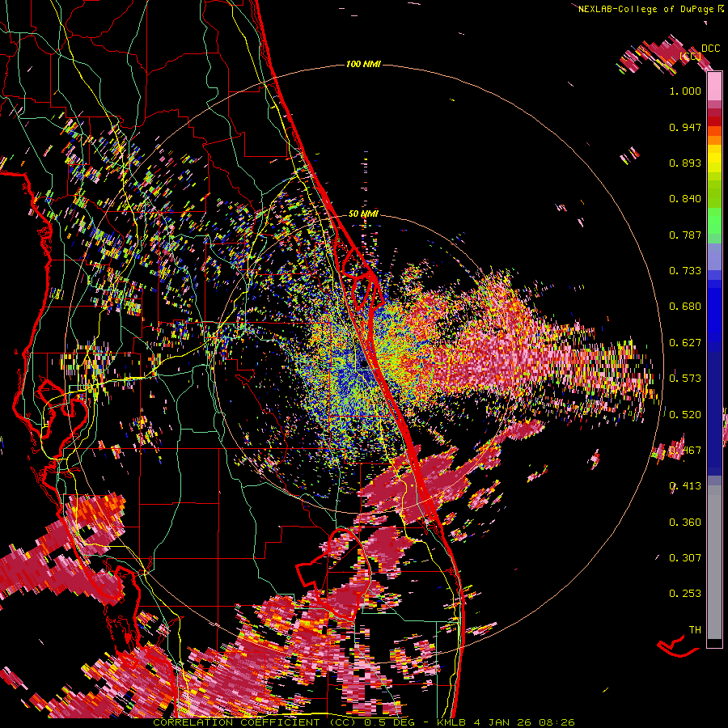This screenshot has height=728, width=728.
Task: Select the 0.307 scale value
Action: [685, 558]
